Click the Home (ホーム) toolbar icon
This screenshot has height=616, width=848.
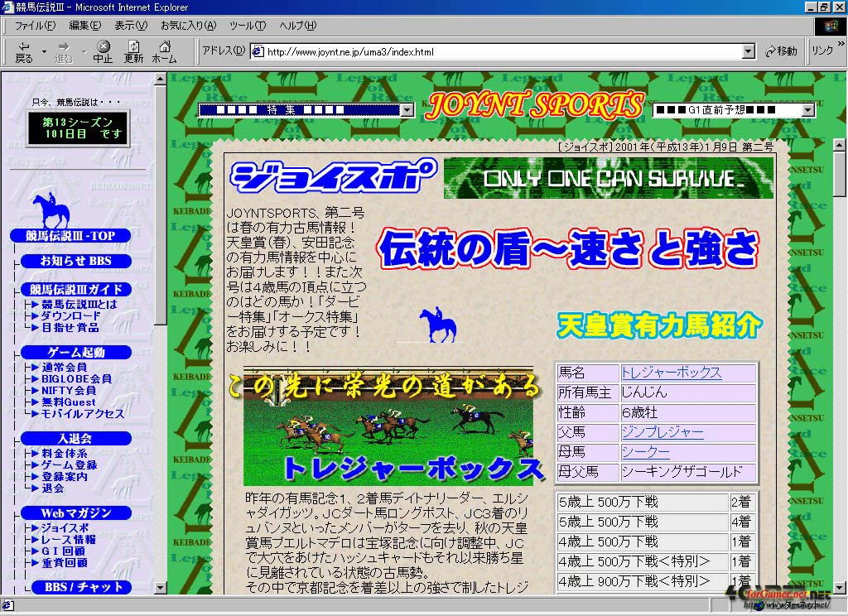coord(165,52)
